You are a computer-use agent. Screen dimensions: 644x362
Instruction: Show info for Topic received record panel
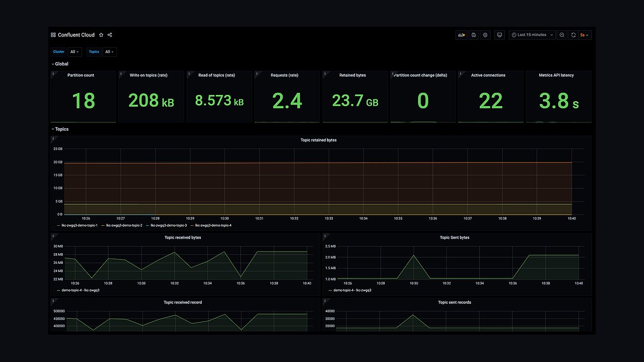tap(53, 301)
